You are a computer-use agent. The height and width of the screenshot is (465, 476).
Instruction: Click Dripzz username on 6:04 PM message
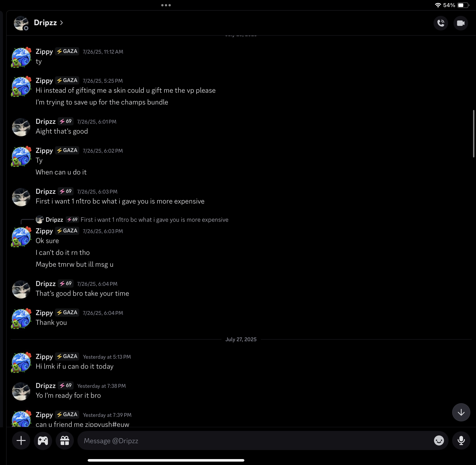coord(46,283)
